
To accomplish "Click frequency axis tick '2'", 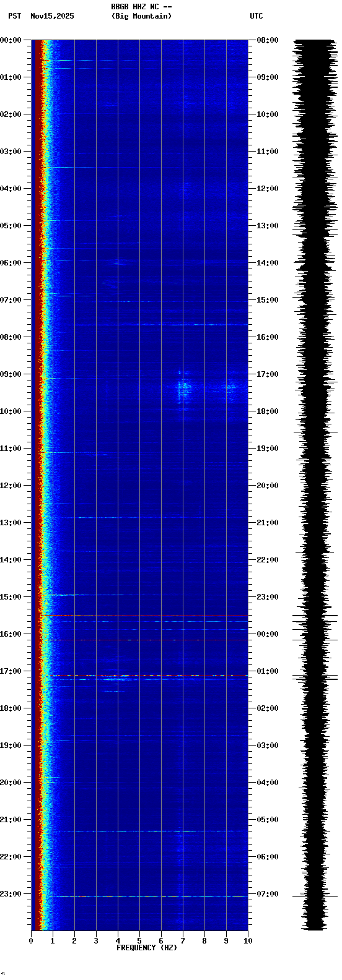I will (74, 941).
